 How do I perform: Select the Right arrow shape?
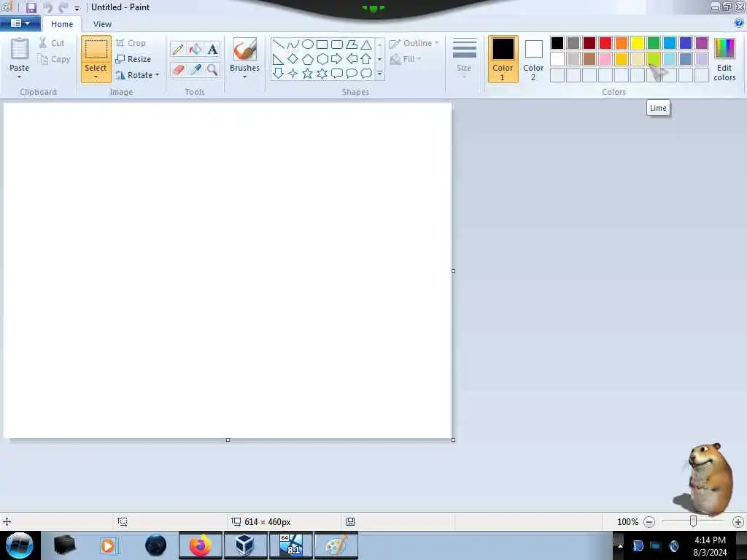tap(337, 59)
